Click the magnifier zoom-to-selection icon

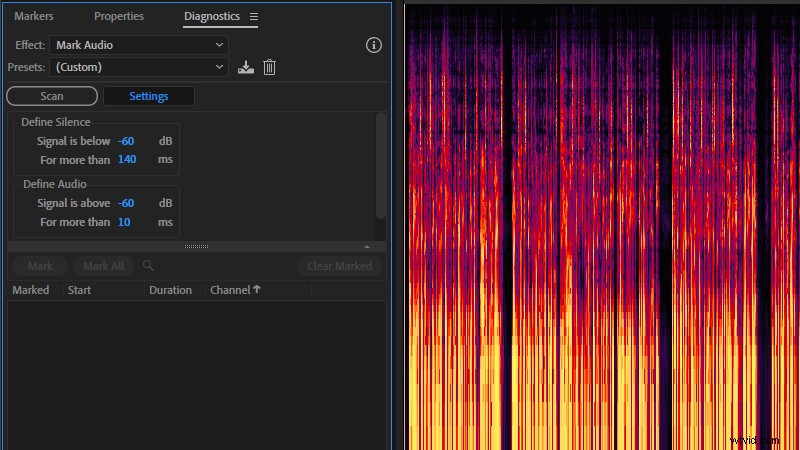[148, 265]
